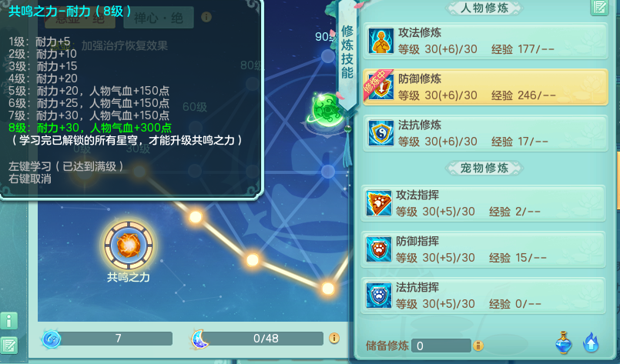This screenshot has width=620, height=364.
Task: Open the 修炼技能 vertical banner tab
Action: 347,52
